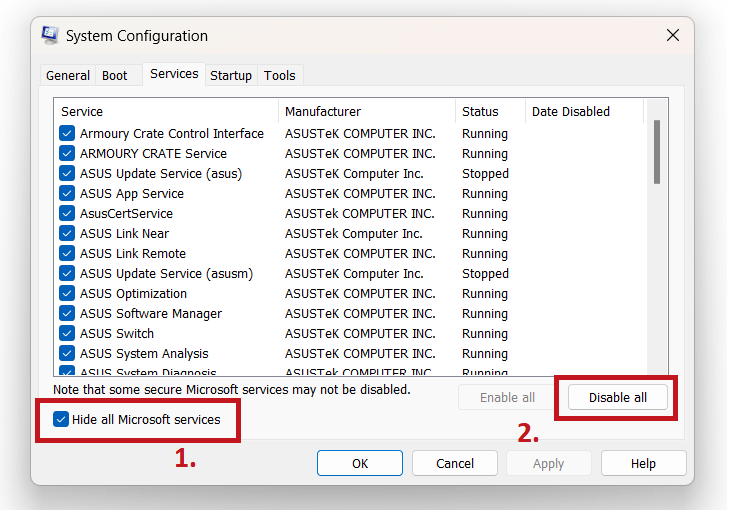Click Running status of ASUS Switch
This screenshot has height=517, width=730.
coord(487,334)
